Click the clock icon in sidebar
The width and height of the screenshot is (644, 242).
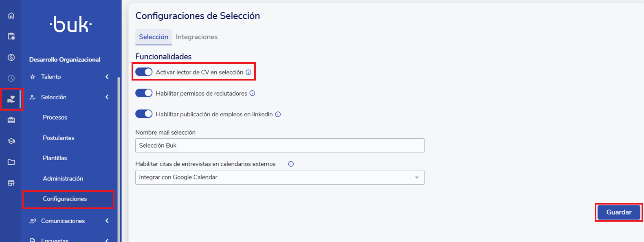11,78
